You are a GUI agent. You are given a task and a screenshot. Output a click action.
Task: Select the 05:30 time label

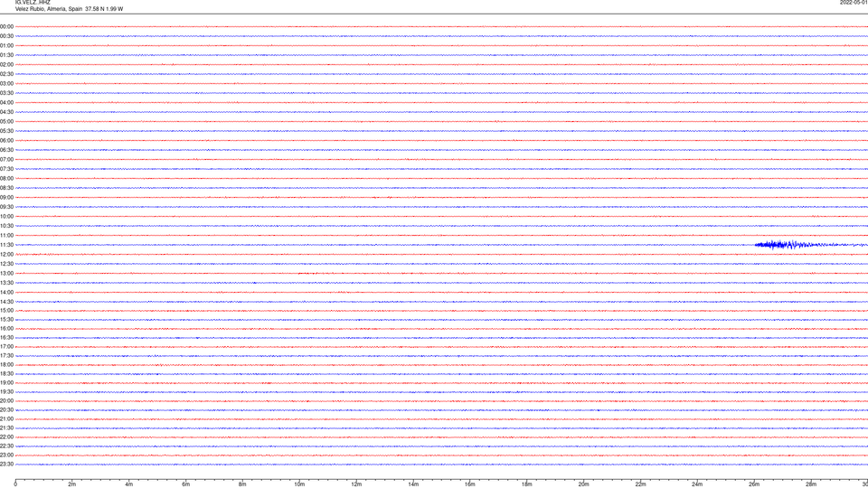point(6,131)
